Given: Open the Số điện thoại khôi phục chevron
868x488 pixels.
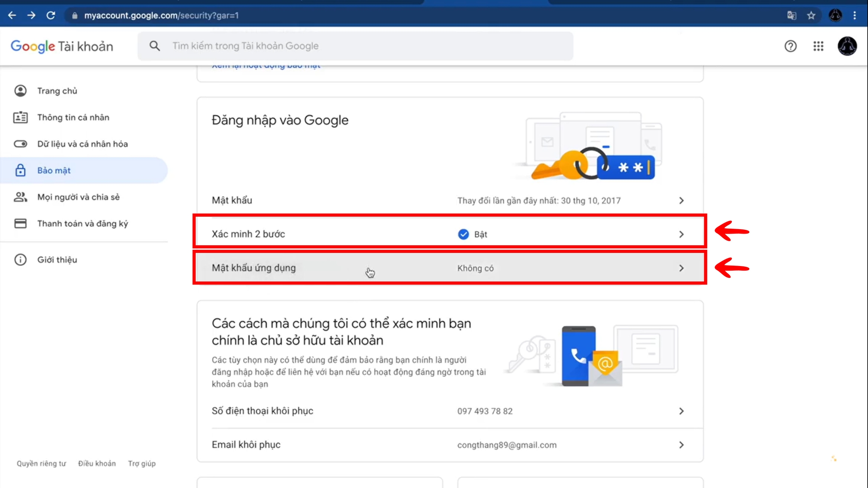Looking at the screenshot, I should (681, 411).
